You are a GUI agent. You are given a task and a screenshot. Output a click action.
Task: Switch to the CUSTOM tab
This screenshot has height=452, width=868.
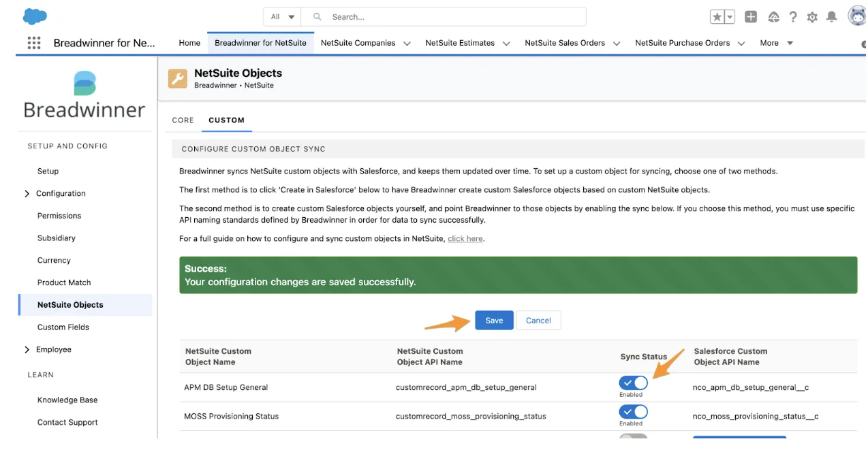[226, 120]
